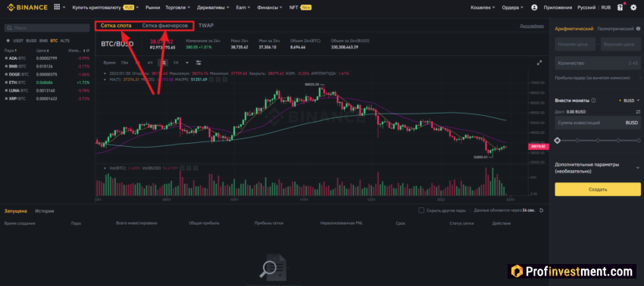This screenshot has height=286, width=644.
Task: Open the BUSD coin selector dropdown
Action: 630,100
